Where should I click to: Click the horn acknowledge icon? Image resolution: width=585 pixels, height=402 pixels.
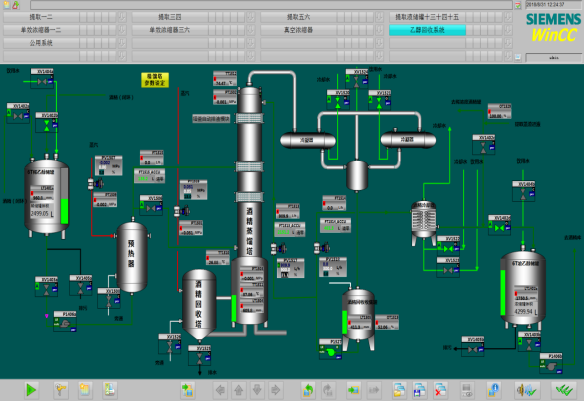526,390
